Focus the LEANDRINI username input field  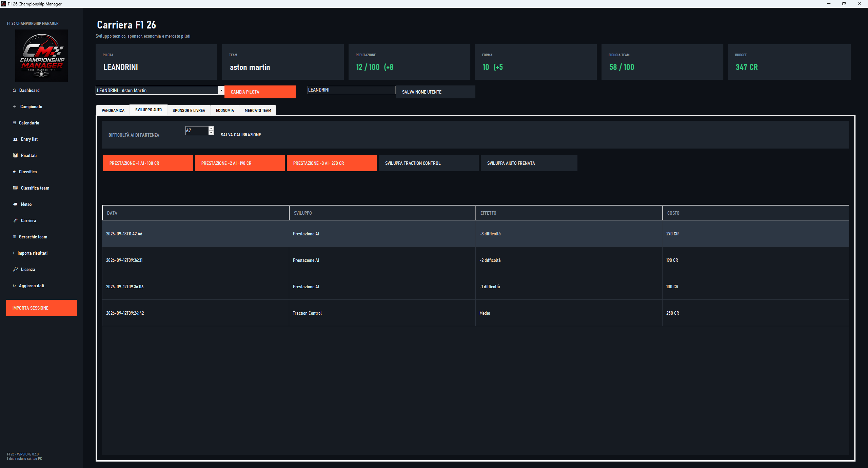[351, 90]
